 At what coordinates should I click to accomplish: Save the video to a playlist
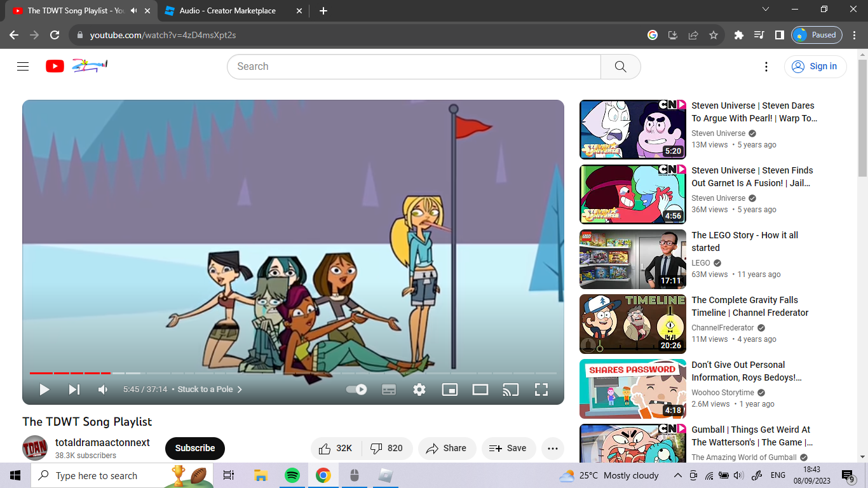click(508, 448)
